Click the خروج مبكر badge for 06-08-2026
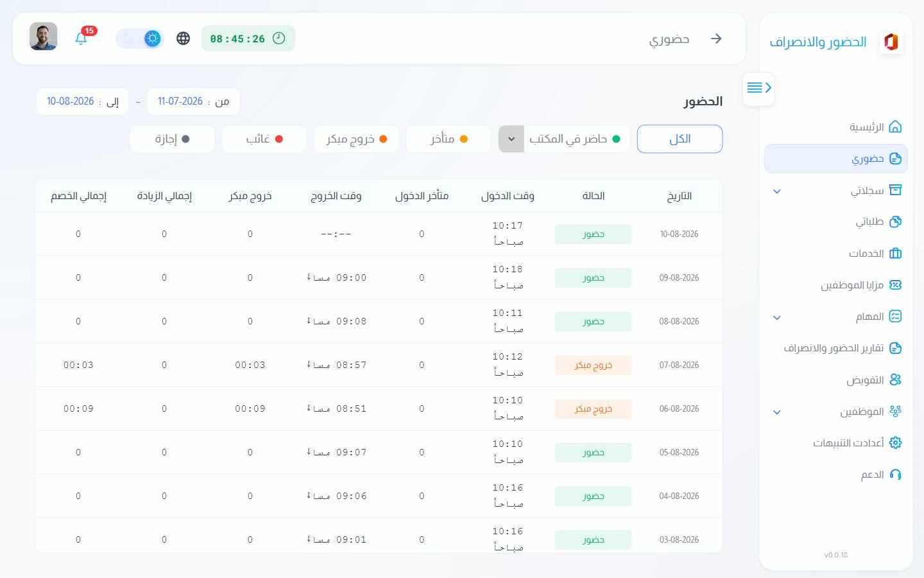Image resolution: width=924 pixels, height=578 pixels. coord(593,409)
